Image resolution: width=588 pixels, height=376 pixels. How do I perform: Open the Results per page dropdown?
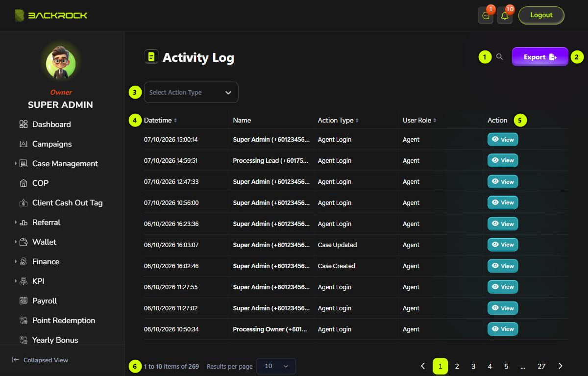(276, 366)
